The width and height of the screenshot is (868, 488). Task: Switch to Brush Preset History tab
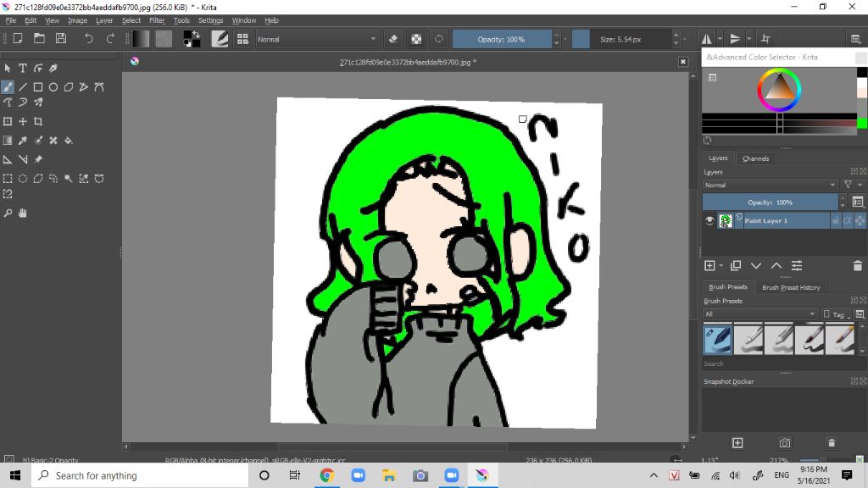pyautogui.click(x=791, y=287)
